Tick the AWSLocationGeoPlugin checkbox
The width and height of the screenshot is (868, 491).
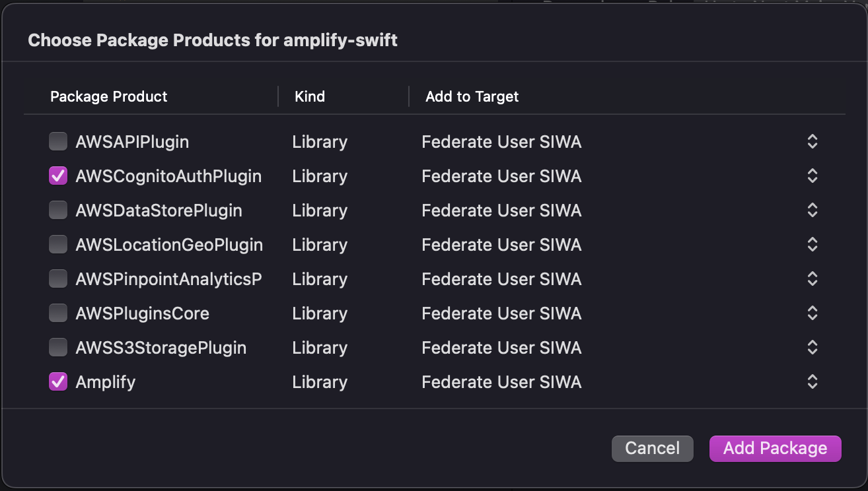click(58, 244)
